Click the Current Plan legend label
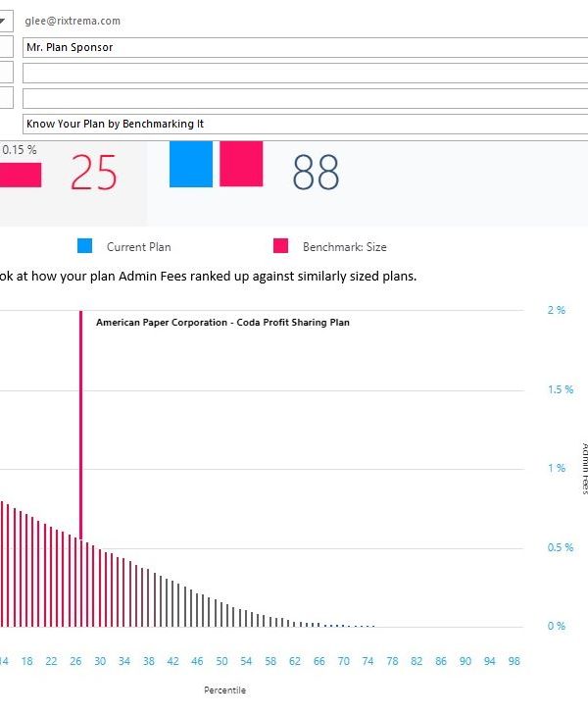This screenshot has width=588, height=716. (138, 247)
